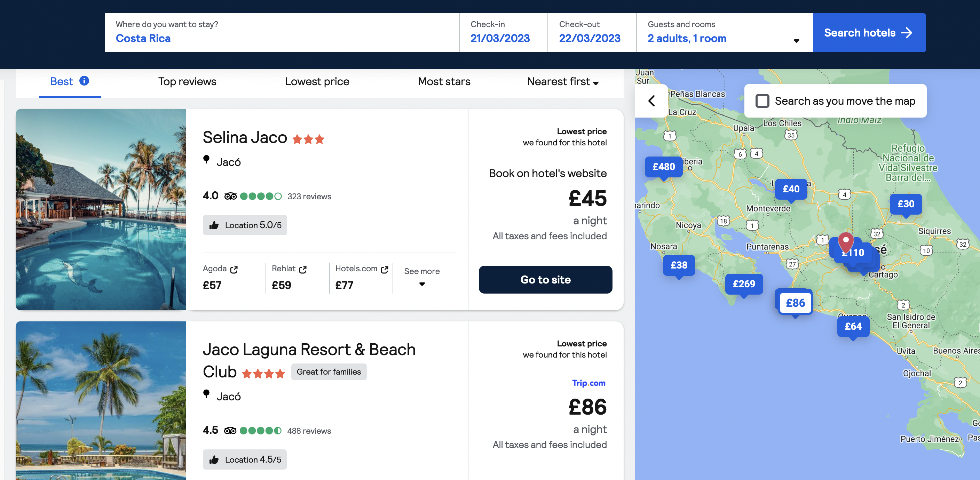Image resolution: width=980 pixels, height=480 pixels.
Task: Click Jaco Laguna four-star rating
Action: point(263,374)
